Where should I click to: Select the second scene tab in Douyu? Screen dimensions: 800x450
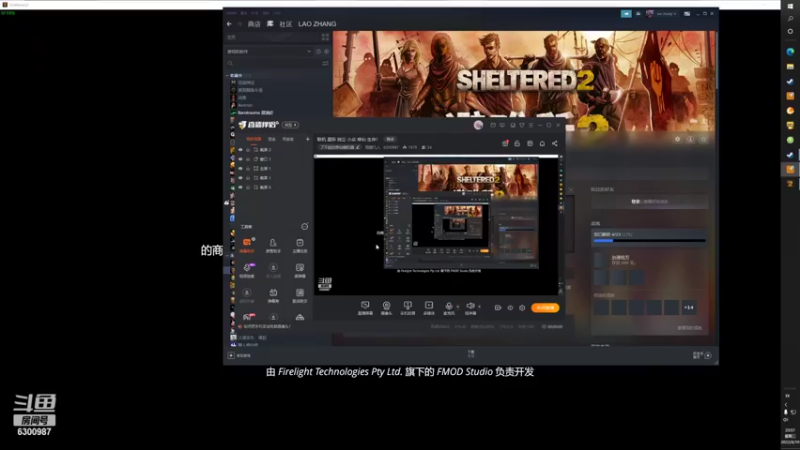coord(272,139)
